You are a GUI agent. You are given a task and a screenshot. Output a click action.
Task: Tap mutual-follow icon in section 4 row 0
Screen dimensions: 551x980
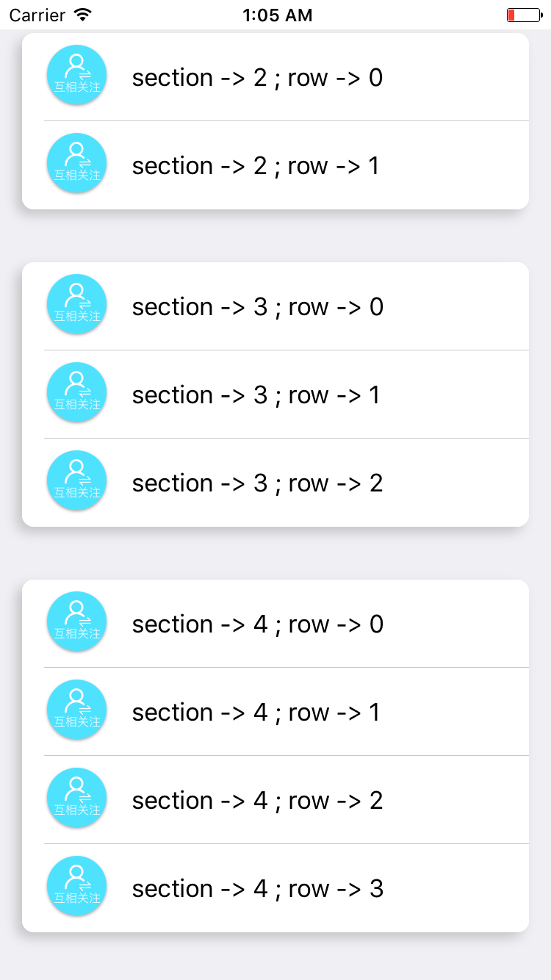pyautogui.click(x=77, y=621)
